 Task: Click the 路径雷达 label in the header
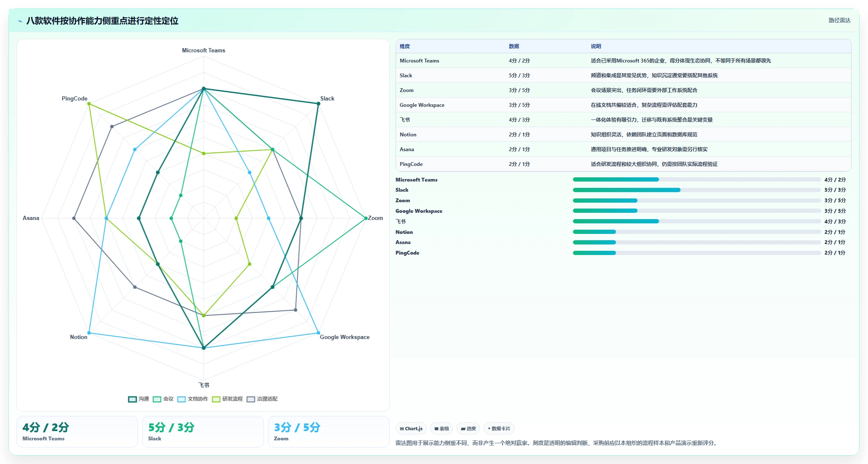[x=839, y=20]
